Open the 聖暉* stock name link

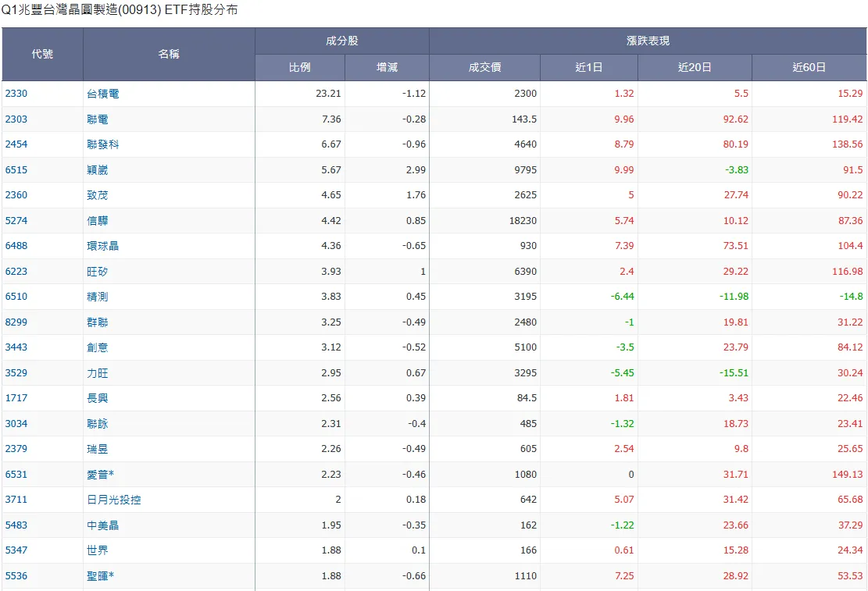click(100, 575)
